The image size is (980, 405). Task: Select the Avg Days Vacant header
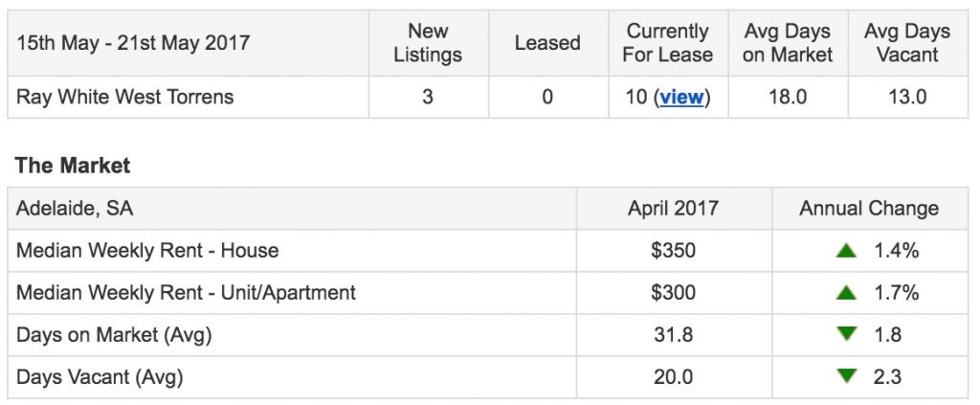(907, 43)
